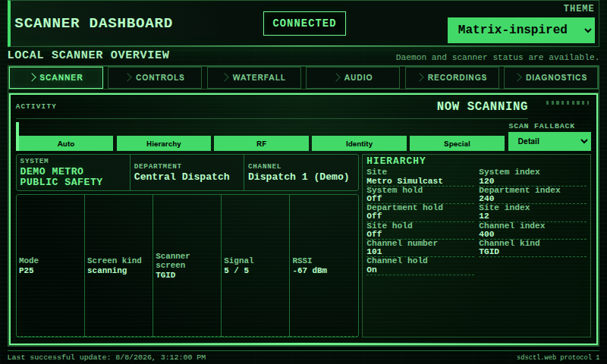
Task: Click the Scanner Dashboard title
Action: click(x=93, y=24)
